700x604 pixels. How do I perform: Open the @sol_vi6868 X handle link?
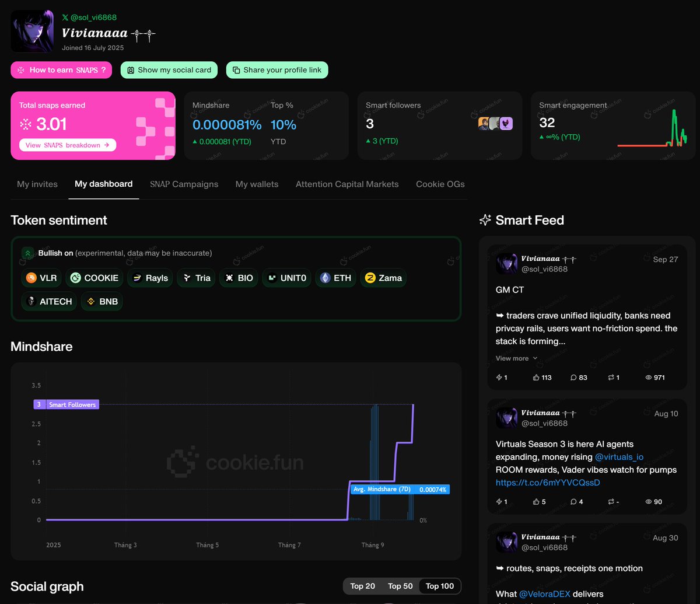[93, 18]
